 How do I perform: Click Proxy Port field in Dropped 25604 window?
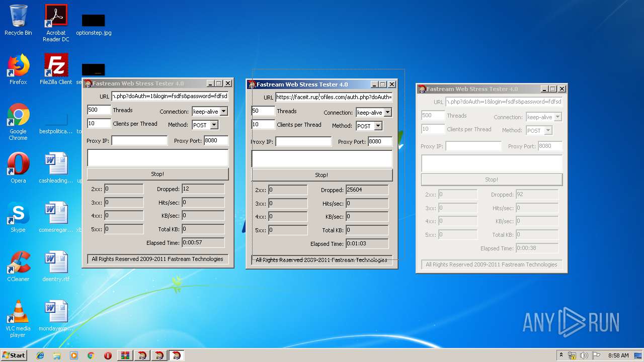[380, 142]
